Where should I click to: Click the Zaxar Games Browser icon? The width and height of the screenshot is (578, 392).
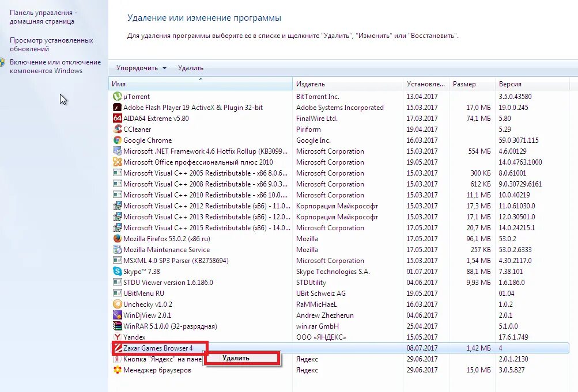tap(118, 348)
